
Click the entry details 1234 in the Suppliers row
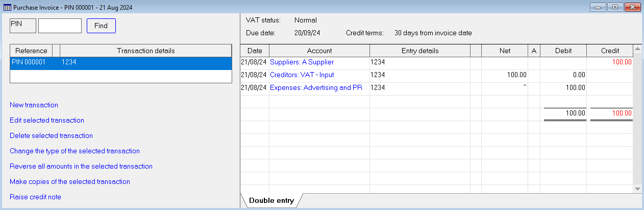point(378,62)
